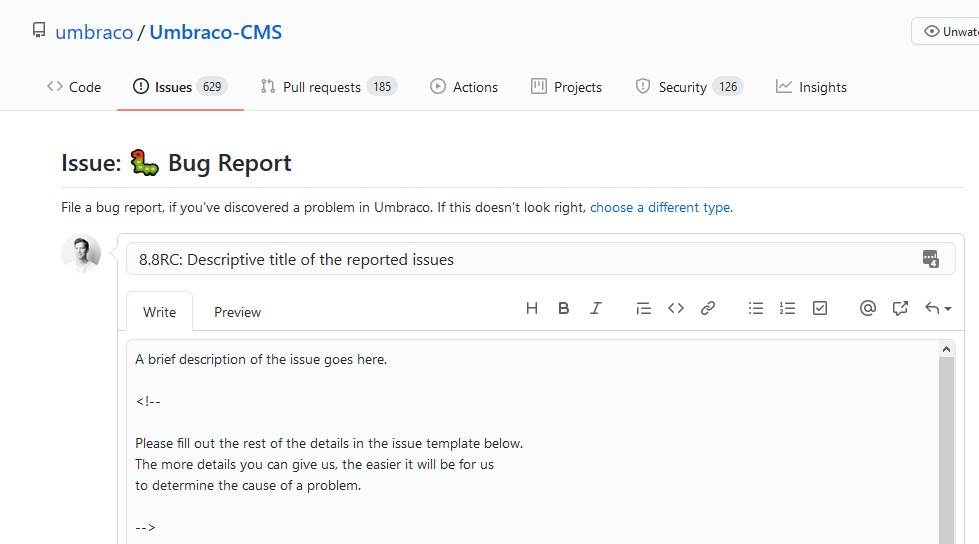The height and width of the screenshot is (544, 979).
Task: Insert a heading with the H icon
Action: [x=532, y=308]
